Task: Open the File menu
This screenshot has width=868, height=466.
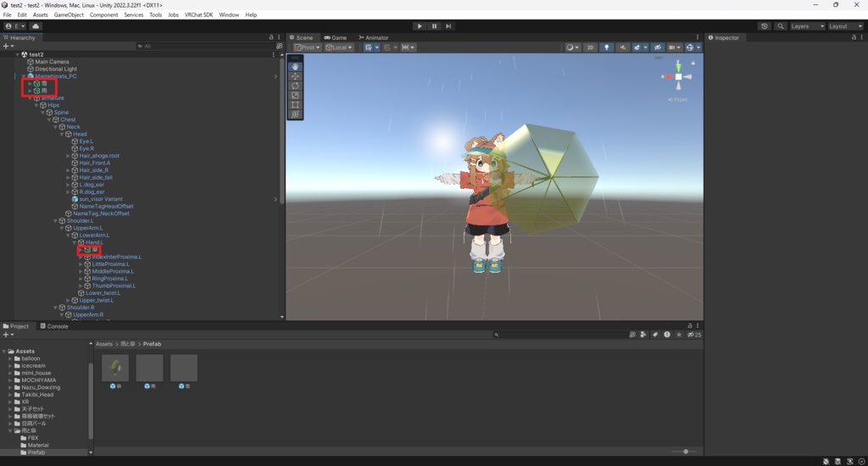Action: [x=7, y=15]
